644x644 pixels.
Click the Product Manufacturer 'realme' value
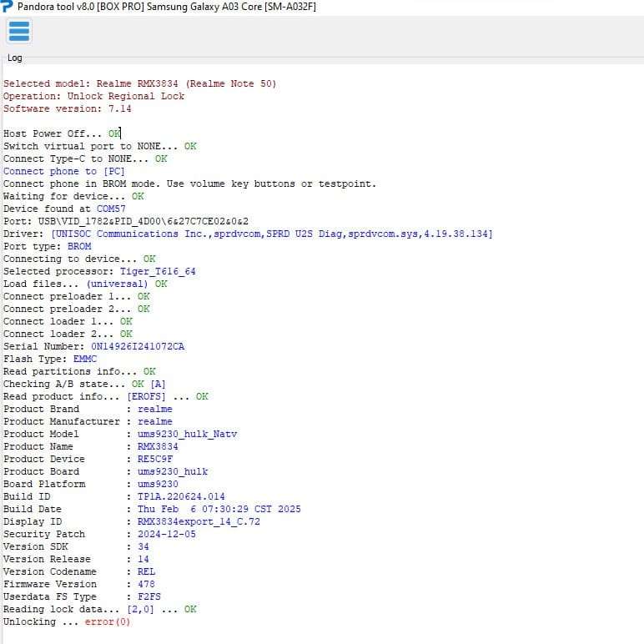(155, 422)
